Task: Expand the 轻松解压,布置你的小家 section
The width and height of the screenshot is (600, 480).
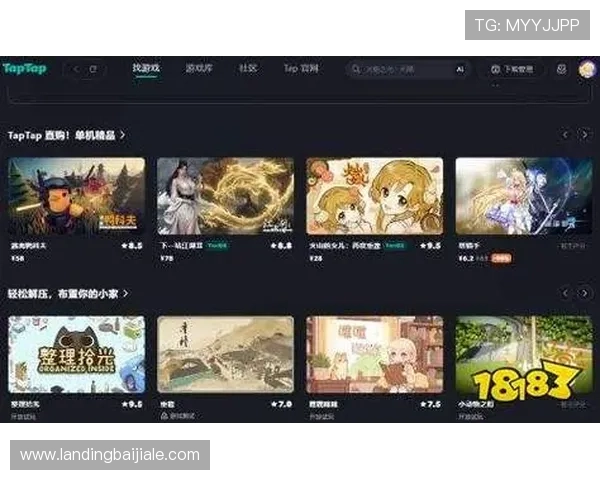Action: pyautogui.click(x=68, y=294)
